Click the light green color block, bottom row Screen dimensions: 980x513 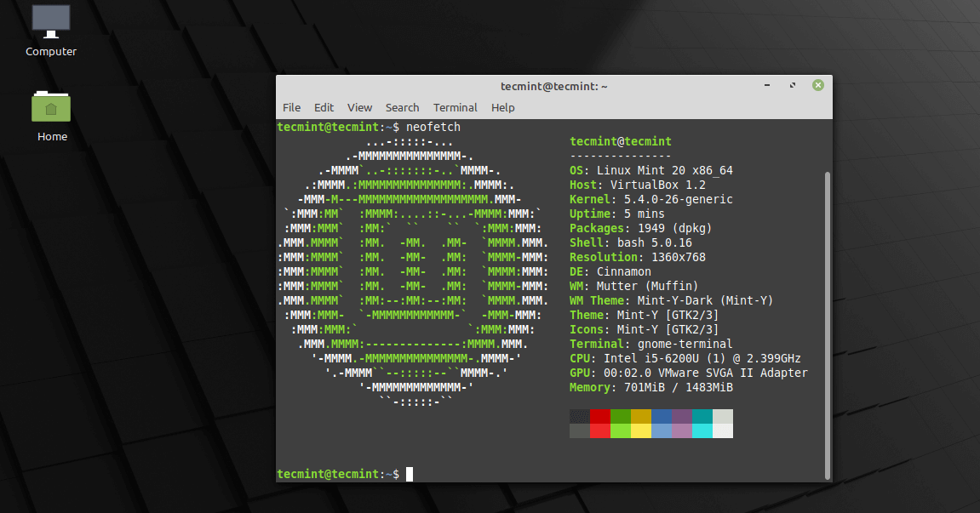pos(621,431)
